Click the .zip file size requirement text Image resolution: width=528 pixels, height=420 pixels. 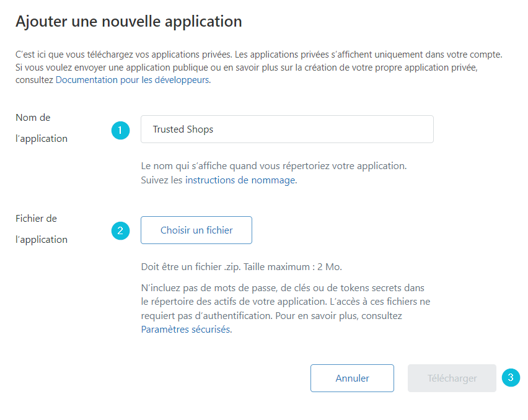[242, 267]
